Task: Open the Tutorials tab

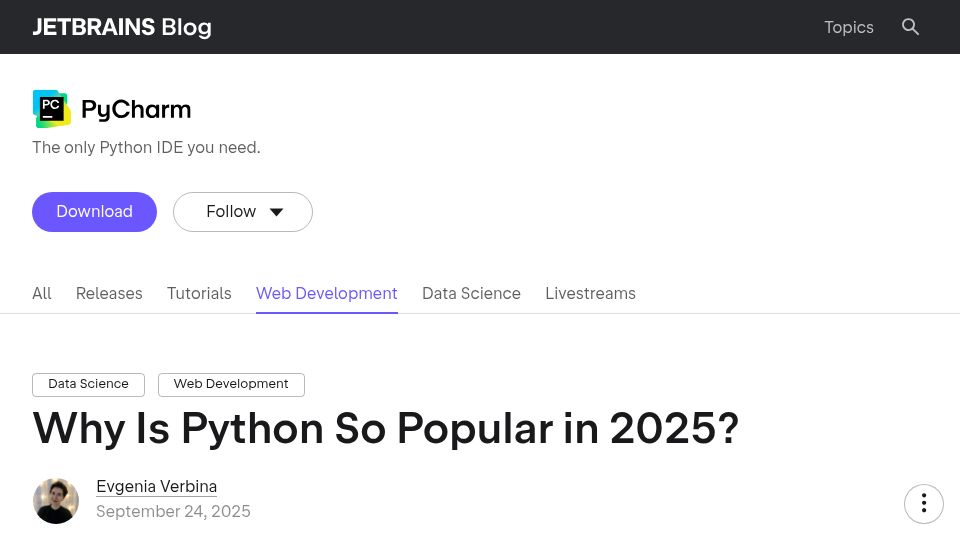Action: pyautogui.click(x=199, y=293)
